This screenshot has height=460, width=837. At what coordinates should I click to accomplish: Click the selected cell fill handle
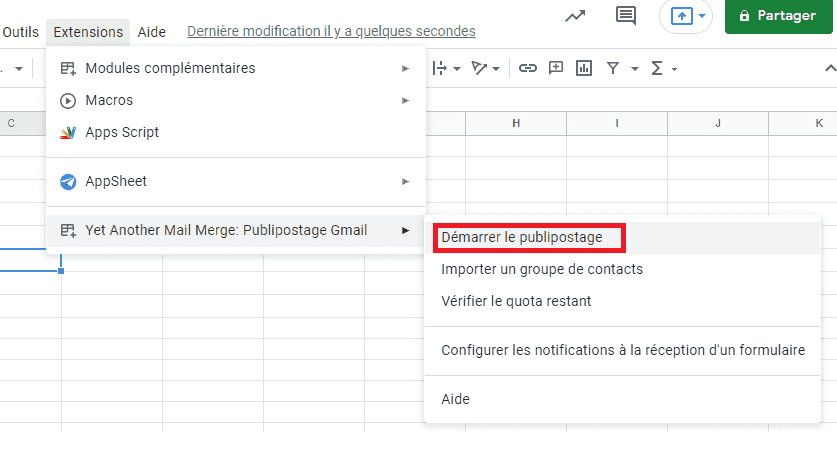tap(61, 271)
